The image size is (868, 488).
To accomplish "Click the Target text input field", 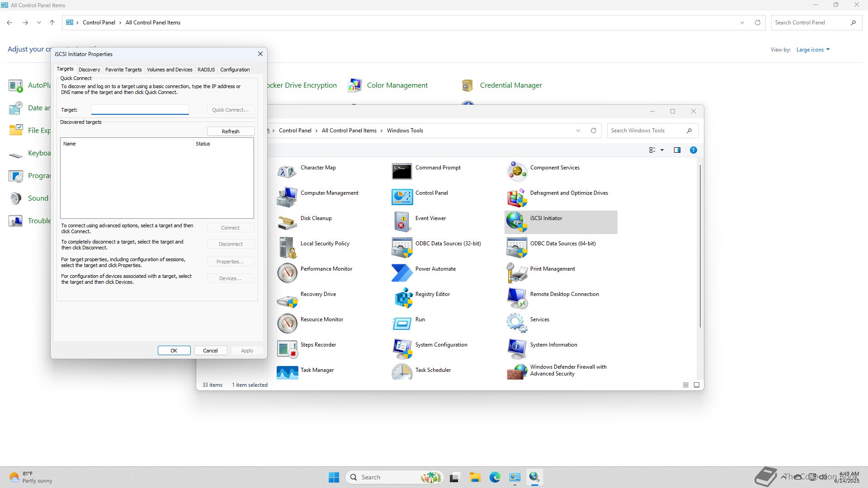I will [x=140, y=110].
